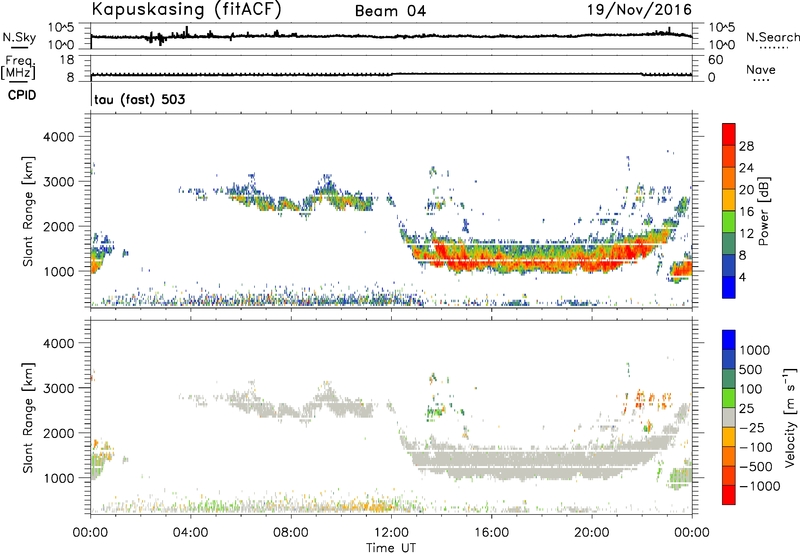
Task: Click the '20' tick on power colorbar
Action: (x=746, y=190)
